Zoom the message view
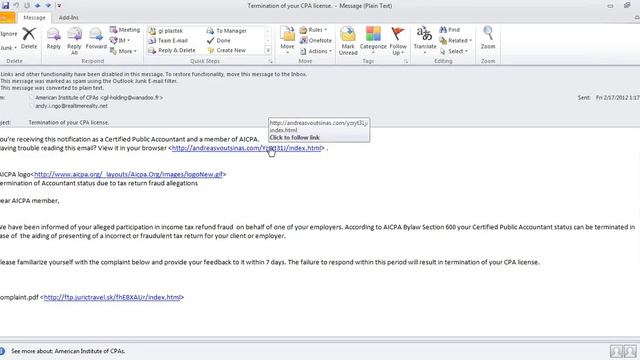The width and height of the screenshot is (640, 360). coord(488,38)
